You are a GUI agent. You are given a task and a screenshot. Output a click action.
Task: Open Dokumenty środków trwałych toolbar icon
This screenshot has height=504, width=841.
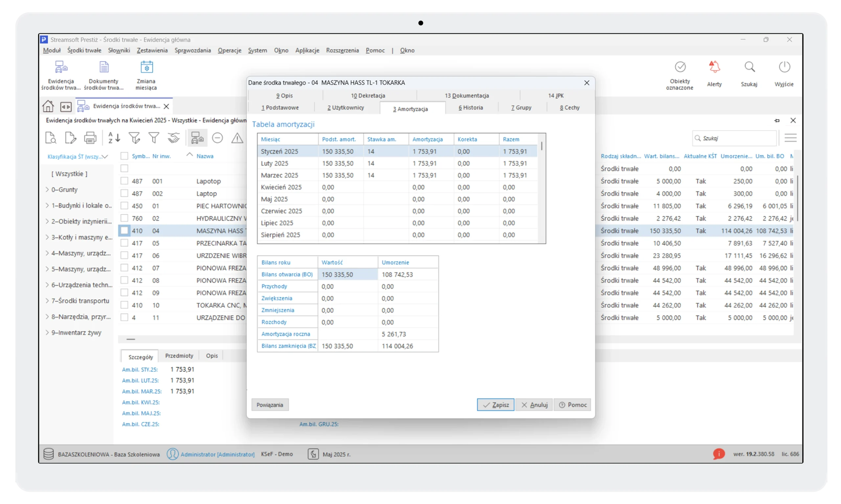[x=103, y=67]
